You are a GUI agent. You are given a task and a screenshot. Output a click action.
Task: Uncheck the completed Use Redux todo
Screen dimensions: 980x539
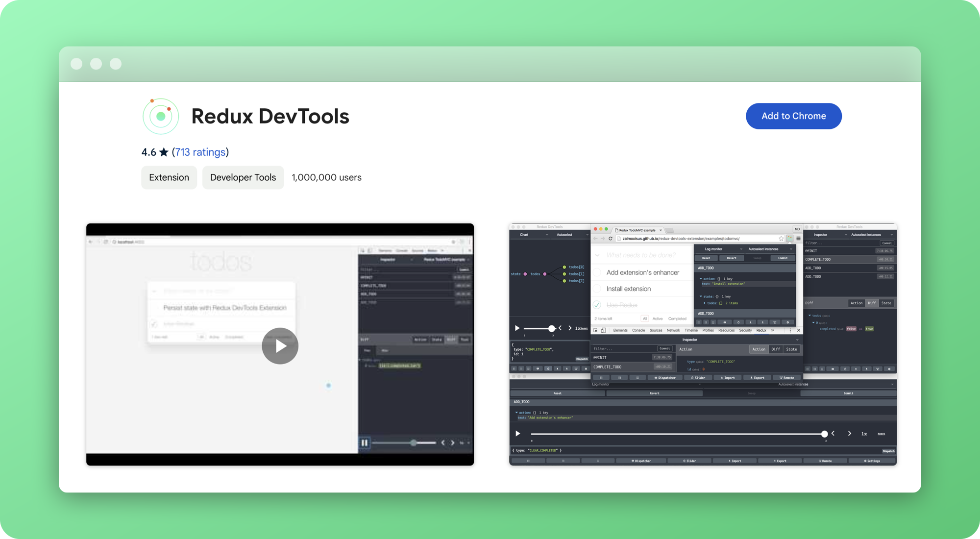(x=597, y=305)
